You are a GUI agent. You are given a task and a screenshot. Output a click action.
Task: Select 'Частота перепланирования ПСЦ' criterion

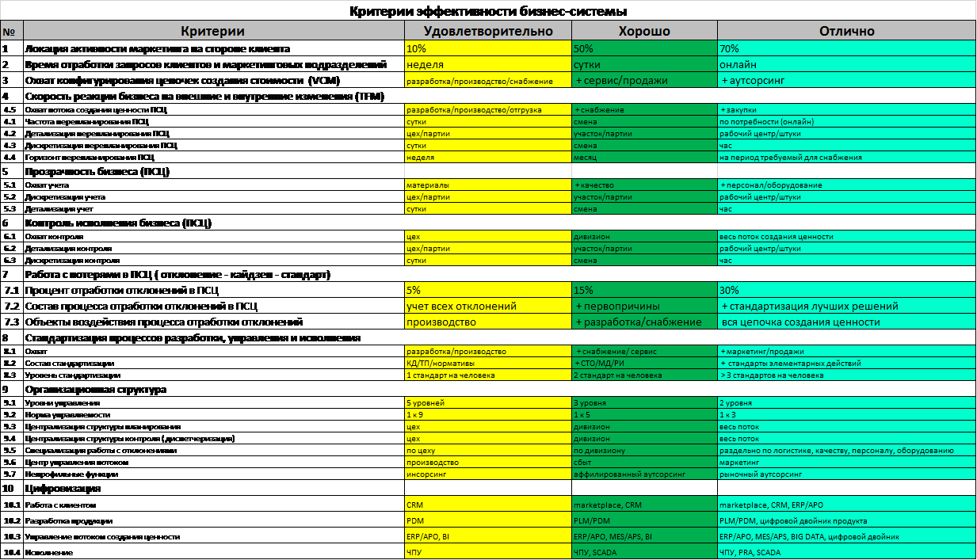(x=212, y=122)
